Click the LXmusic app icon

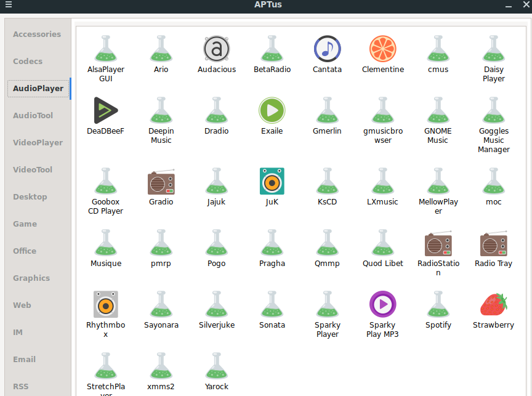383,181
